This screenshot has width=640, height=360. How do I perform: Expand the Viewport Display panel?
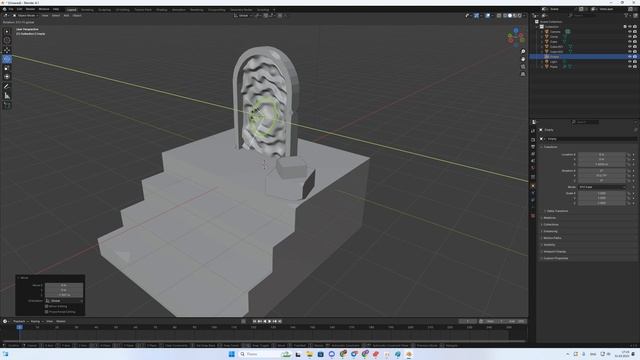555,251
